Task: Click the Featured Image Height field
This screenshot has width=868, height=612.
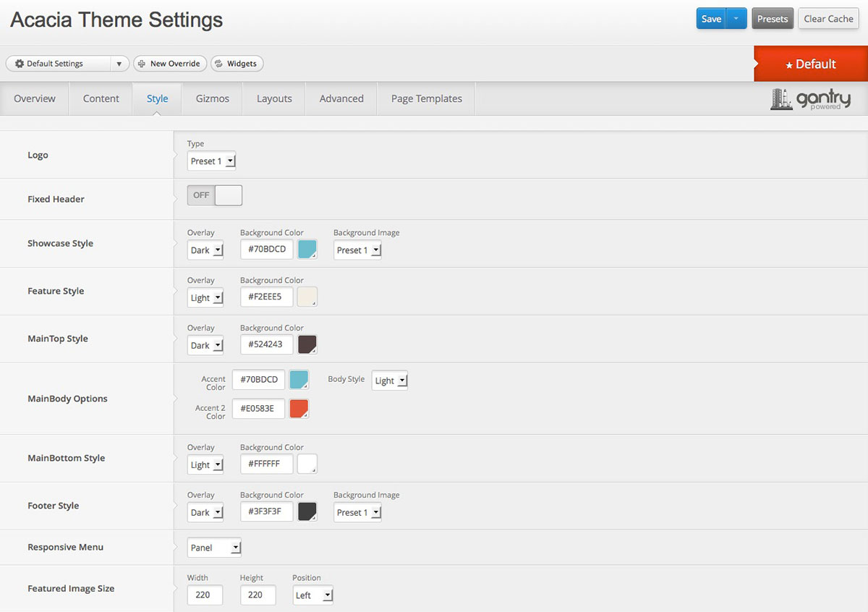Action: [x=258, y=595]
